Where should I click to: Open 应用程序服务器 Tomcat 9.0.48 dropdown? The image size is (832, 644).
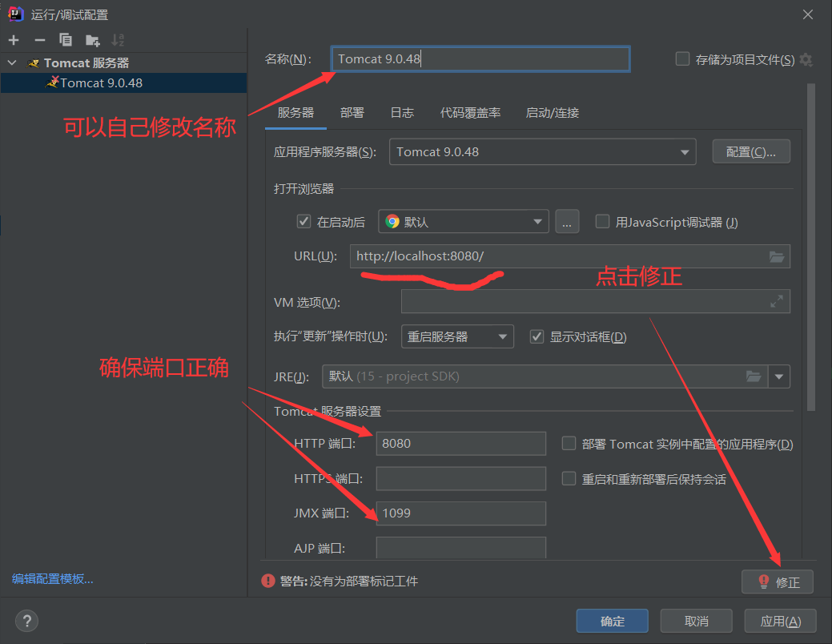pos(542,152)
